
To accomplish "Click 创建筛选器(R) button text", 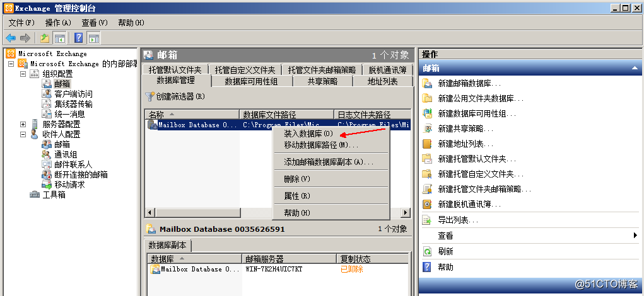I will click(180, 97).
